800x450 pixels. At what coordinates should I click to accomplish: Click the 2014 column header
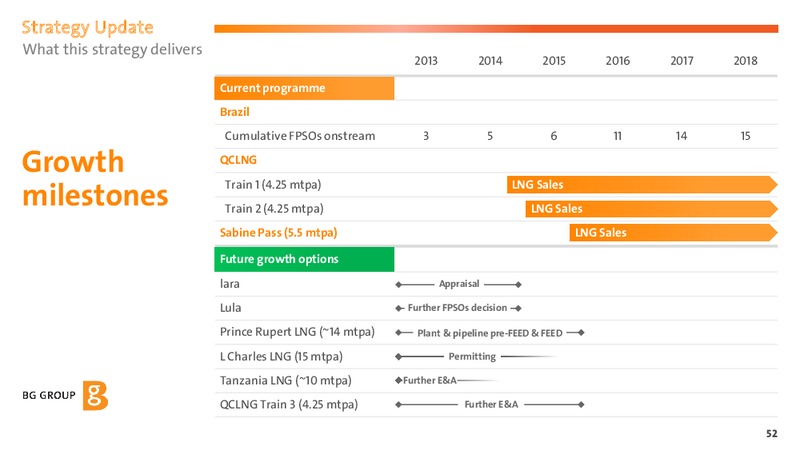490,61
